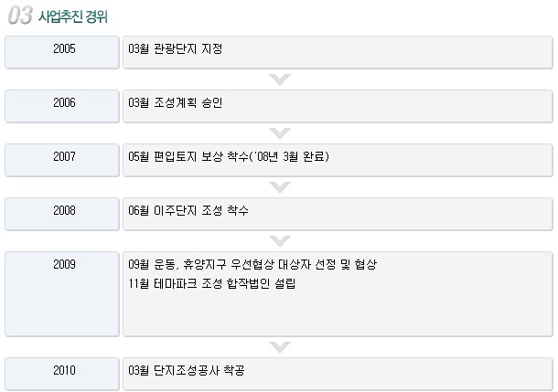The width and height of the screenshot is (558, 392).
Task: Select the 2009 year cell
Action: 62,294
